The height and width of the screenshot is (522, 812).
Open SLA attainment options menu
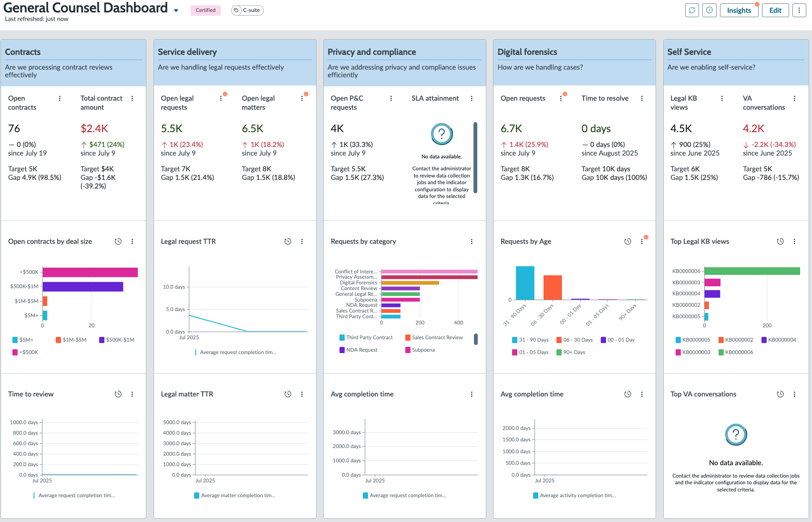[472, 98]
